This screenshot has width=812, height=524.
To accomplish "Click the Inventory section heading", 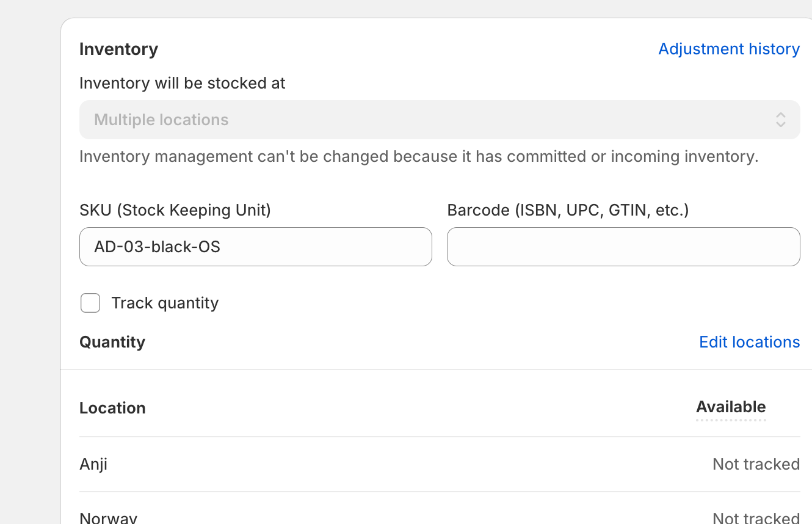I will click(118, 49).
